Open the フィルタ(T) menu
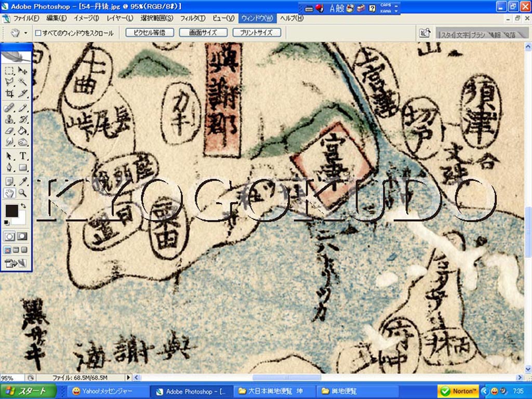The width and height of the screenshot is (532, 399). tap(193, 18)
